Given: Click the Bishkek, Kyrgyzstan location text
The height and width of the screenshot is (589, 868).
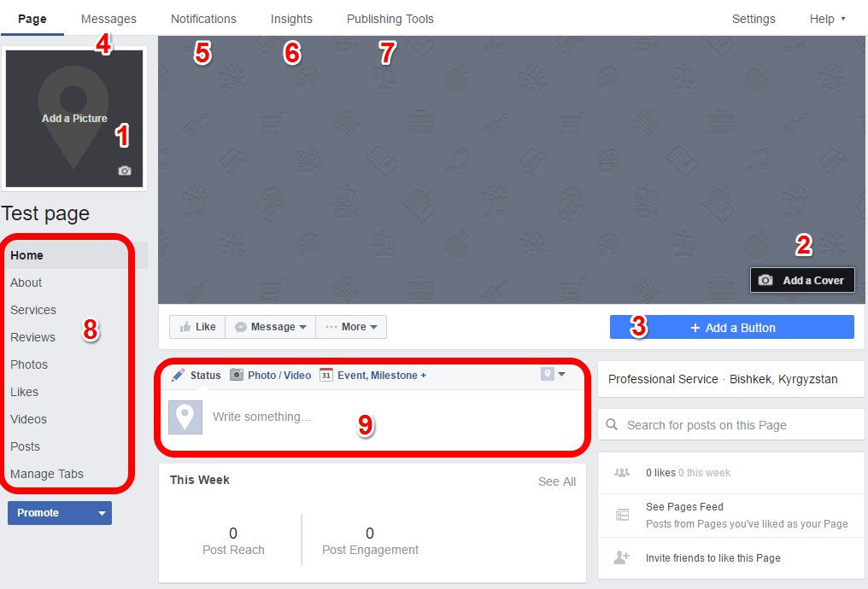Looking at the screenshot, I should (783, 379).
